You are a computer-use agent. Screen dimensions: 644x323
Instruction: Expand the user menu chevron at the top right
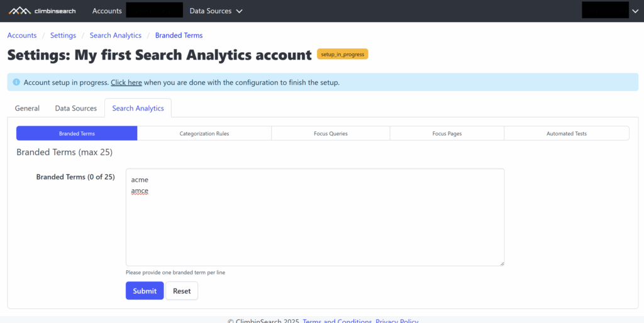click(x=633, y=11)
